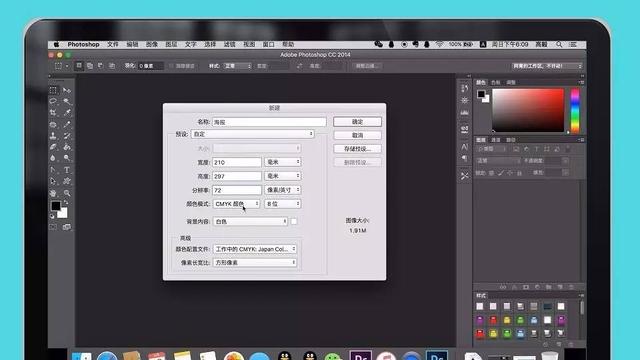Select the Horizontal Type tool
640x360 pixels.
coord(67,169)
